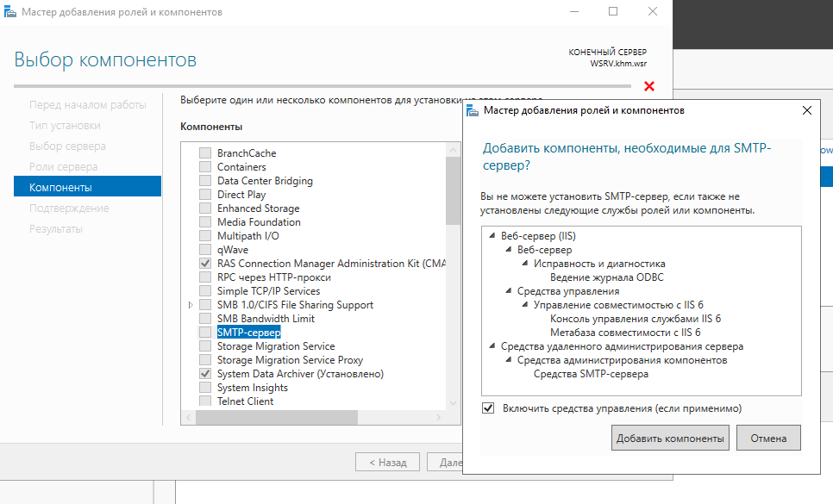Minimize the main wizard window
Viewport: 833px width, 504px height.
[574, 11]
